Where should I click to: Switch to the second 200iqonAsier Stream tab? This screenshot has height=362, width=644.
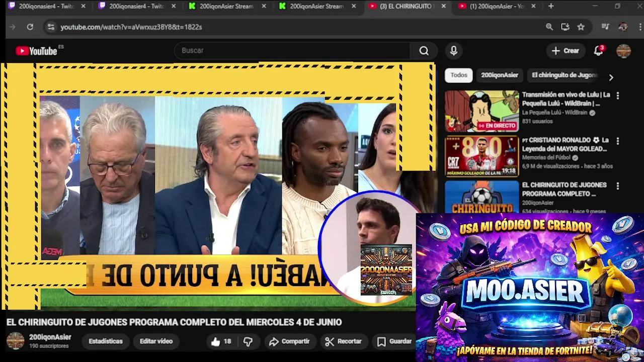pyautogui.click(x=316, y=7)
